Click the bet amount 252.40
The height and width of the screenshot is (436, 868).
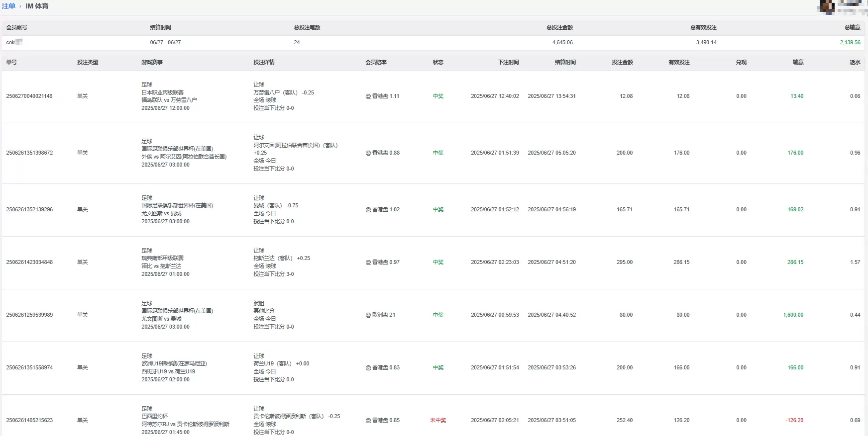[x=625, y=420]
